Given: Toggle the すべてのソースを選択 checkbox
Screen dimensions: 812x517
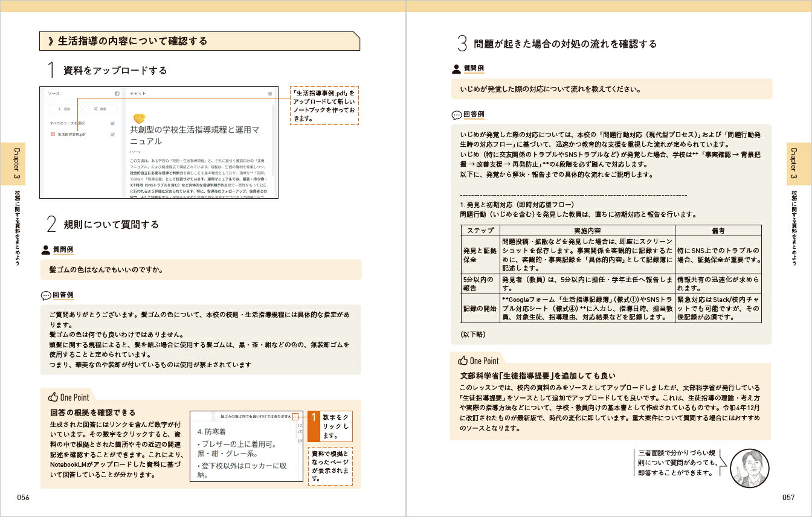Looking at the screenshot, I should 112,123.
